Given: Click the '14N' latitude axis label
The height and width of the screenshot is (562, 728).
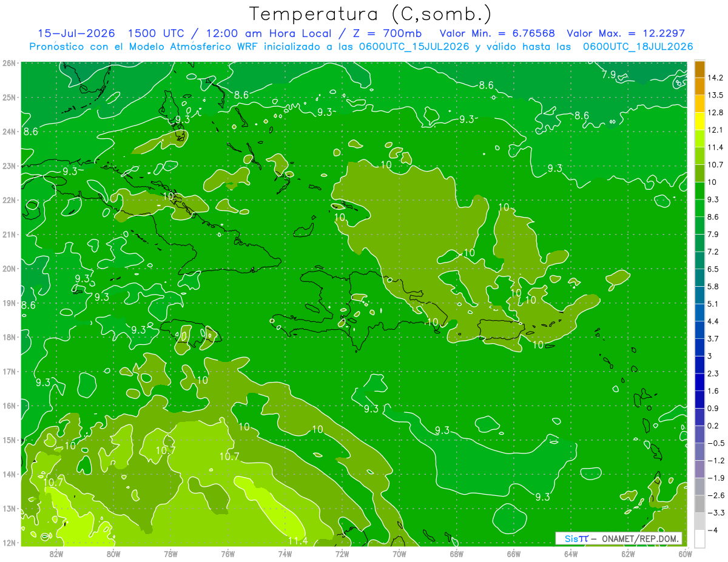Looking at the screenshot, I should click(8, 474).
